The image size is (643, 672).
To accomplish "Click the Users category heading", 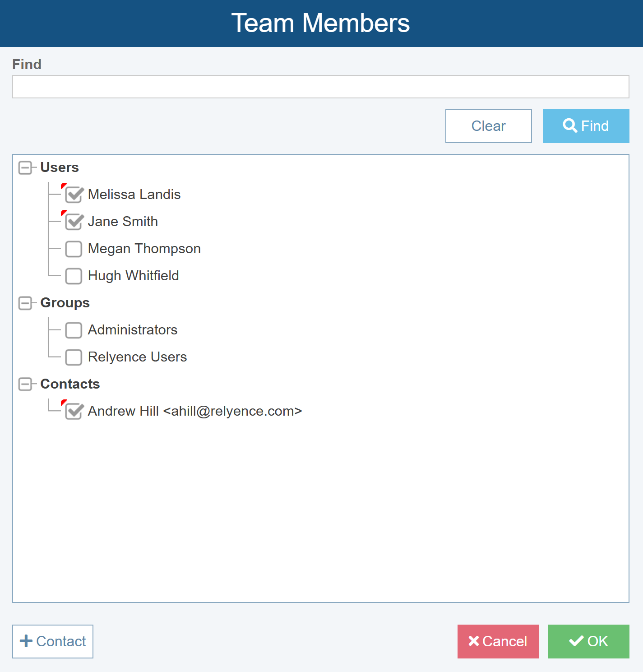I will tap(60, 167).
